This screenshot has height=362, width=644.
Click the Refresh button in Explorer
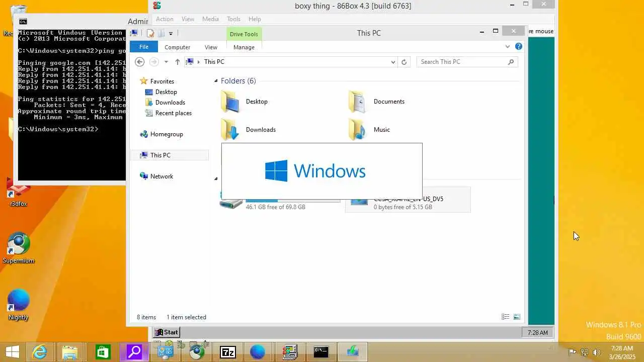(x=404, y=62)
